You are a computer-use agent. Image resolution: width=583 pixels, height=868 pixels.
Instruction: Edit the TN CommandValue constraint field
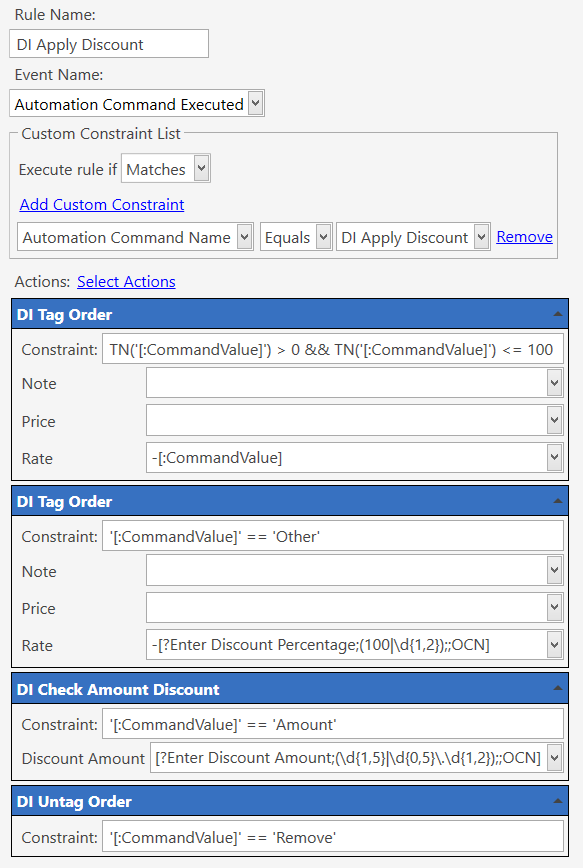(x=333, y=349)
